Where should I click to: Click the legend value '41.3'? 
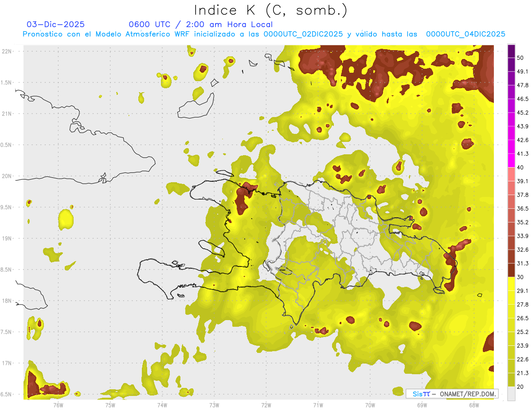523,154
